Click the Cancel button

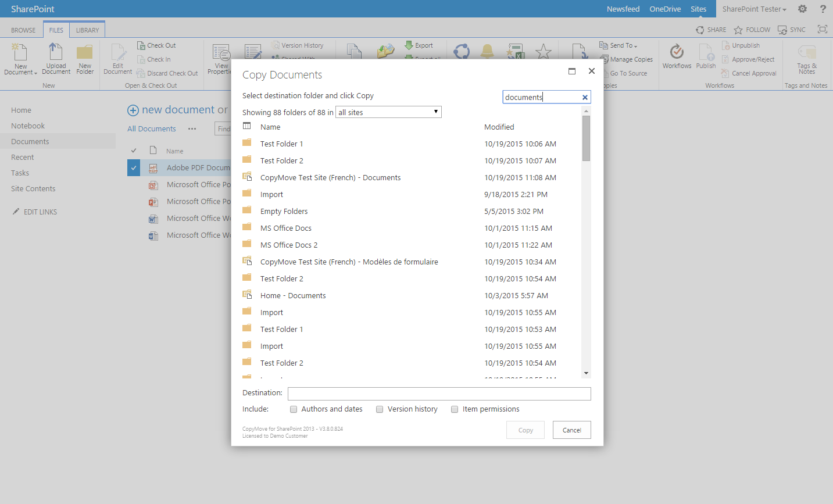572,430
